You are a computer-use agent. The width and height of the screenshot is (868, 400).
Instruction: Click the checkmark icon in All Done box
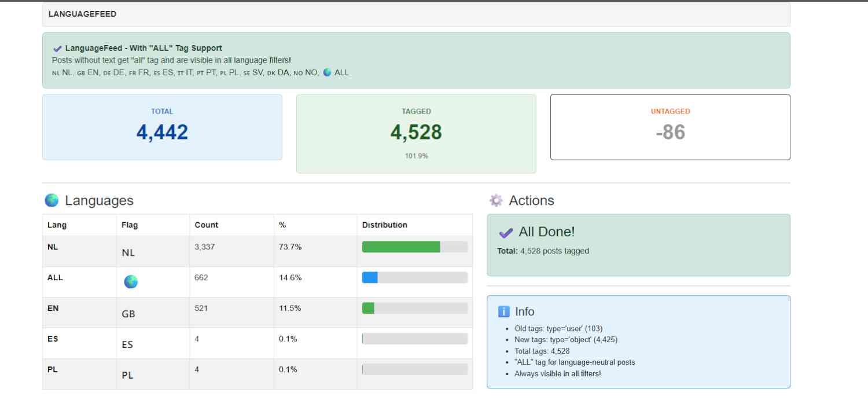coord(506,233)
